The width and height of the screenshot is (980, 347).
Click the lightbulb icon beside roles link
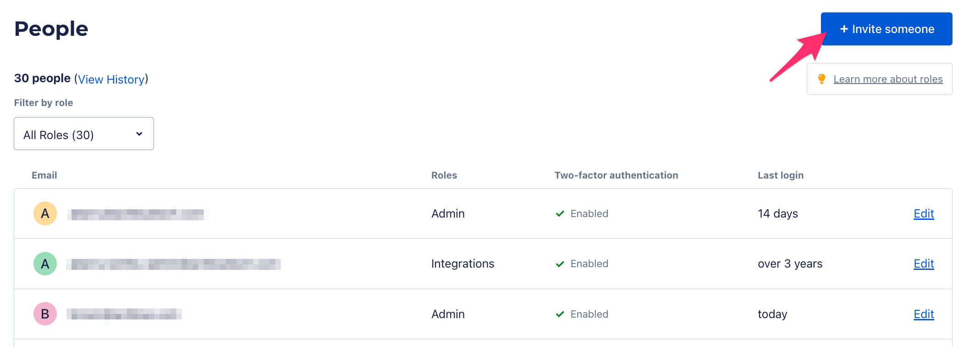coord(822,79)
